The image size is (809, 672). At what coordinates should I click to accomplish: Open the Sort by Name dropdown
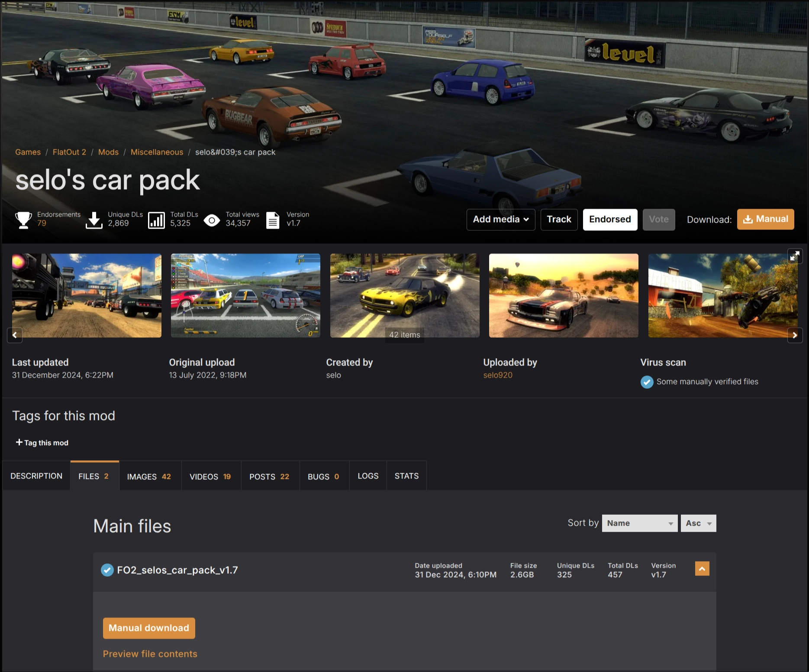coord(639,523)
